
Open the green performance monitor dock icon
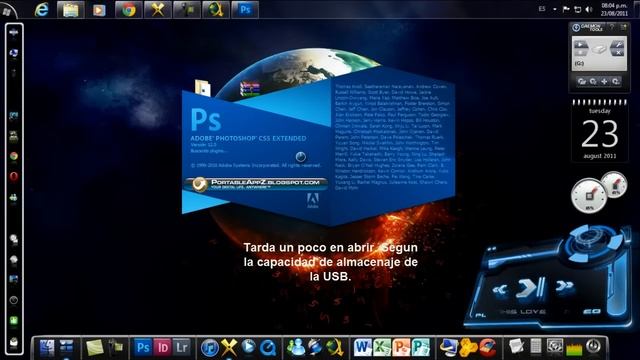pyautogui.click(x=573, y=349)
